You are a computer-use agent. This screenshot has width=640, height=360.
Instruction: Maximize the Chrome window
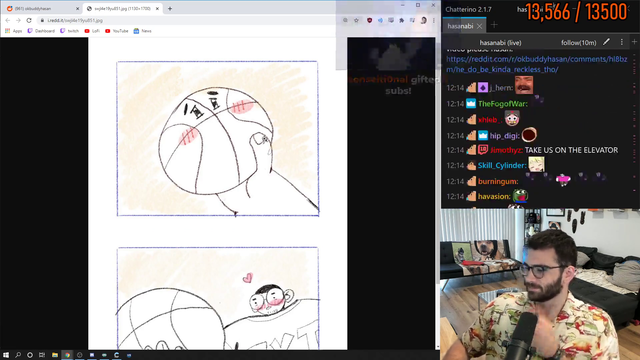pyautogui.click(x=418, y=5)
